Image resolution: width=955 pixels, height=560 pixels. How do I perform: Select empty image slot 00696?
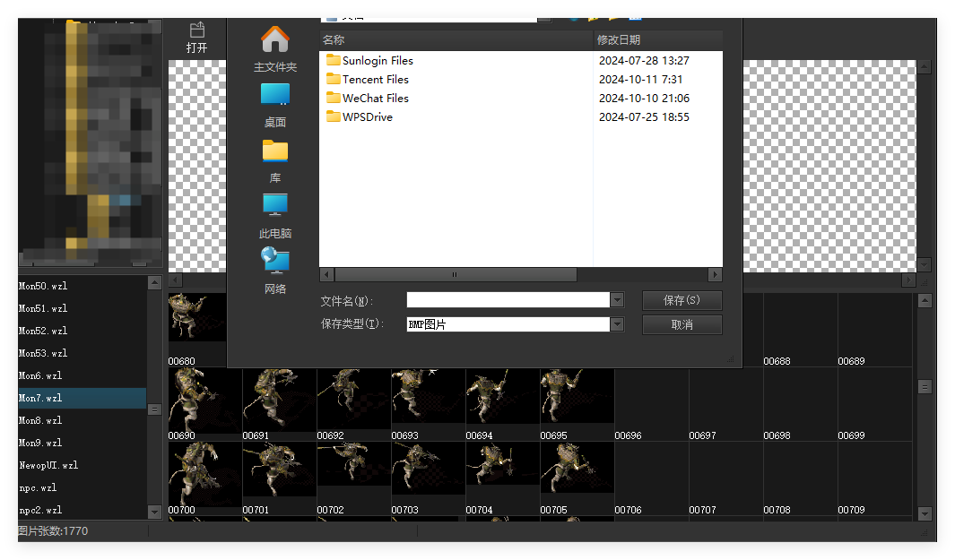pos(651,404)
